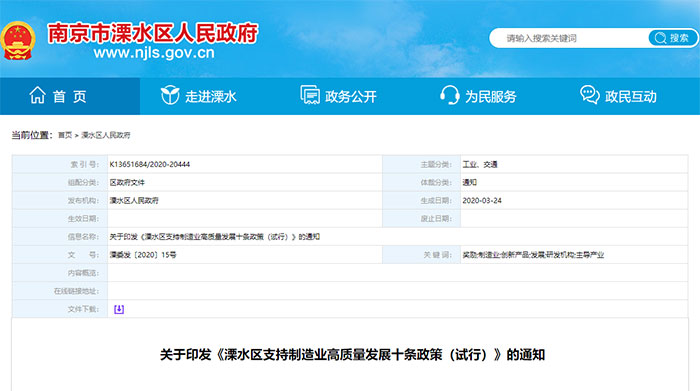
Task: Click the date 2020-03-24
Action: 482,200
